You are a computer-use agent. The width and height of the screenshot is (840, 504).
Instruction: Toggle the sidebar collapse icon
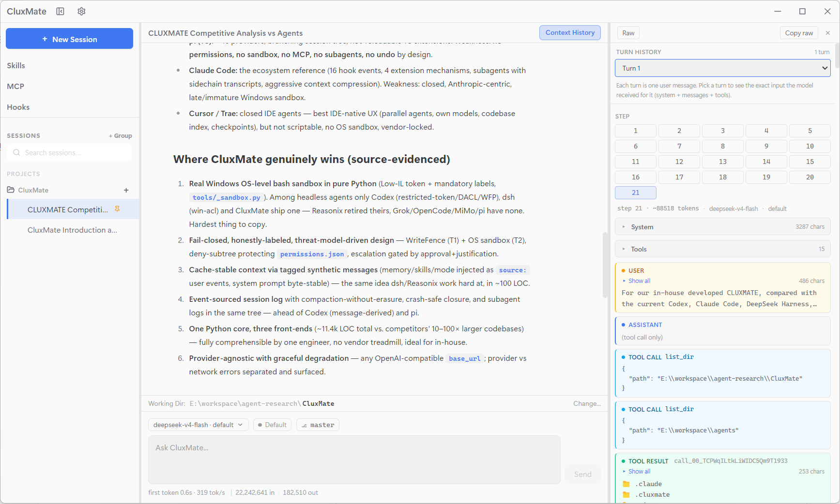click(60, 11)
